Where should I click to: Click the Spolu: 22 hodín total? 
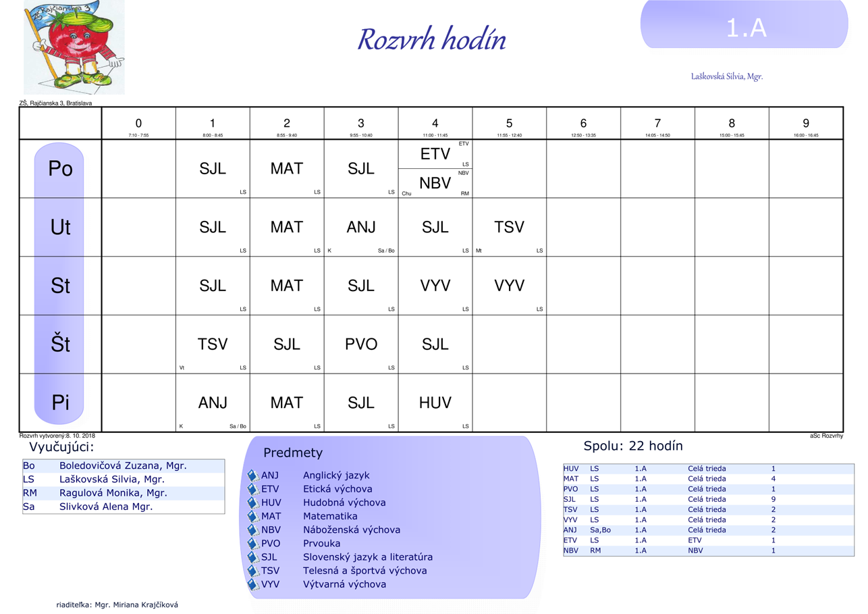633,446
